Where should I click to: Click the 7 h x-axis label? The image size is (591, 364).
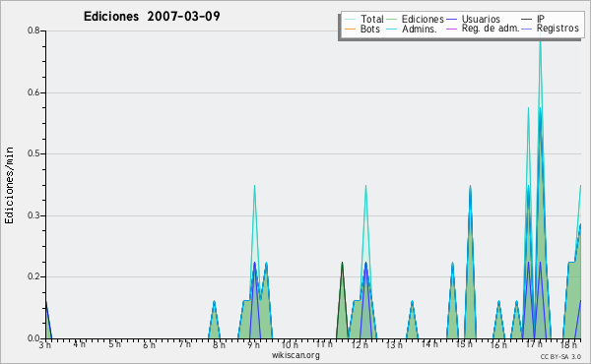tap(184, 344)
